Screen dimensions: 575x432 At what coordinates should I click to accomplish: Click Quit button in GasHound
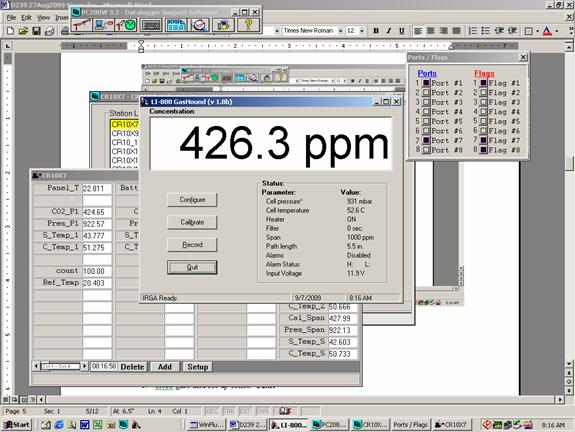(x=192, y=267)
